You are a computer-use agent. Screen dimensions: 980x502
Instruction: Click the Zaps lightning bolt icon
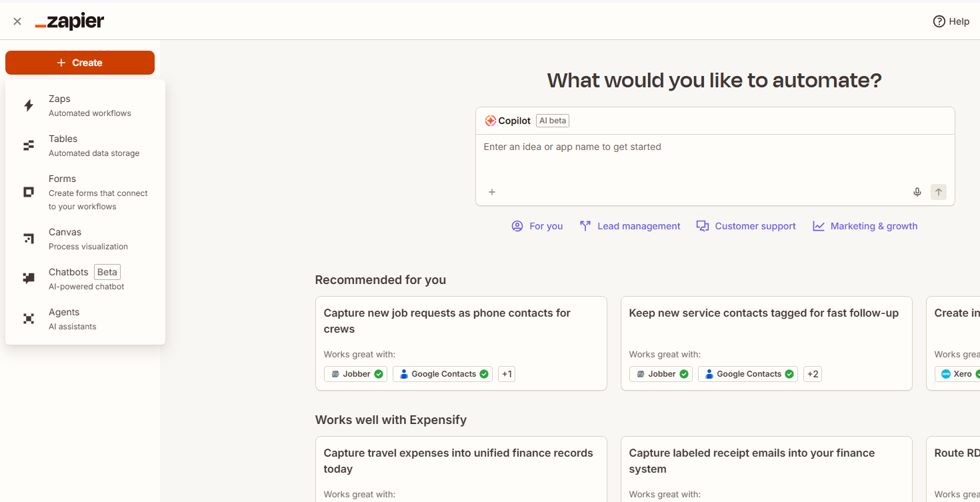(29, 105)
